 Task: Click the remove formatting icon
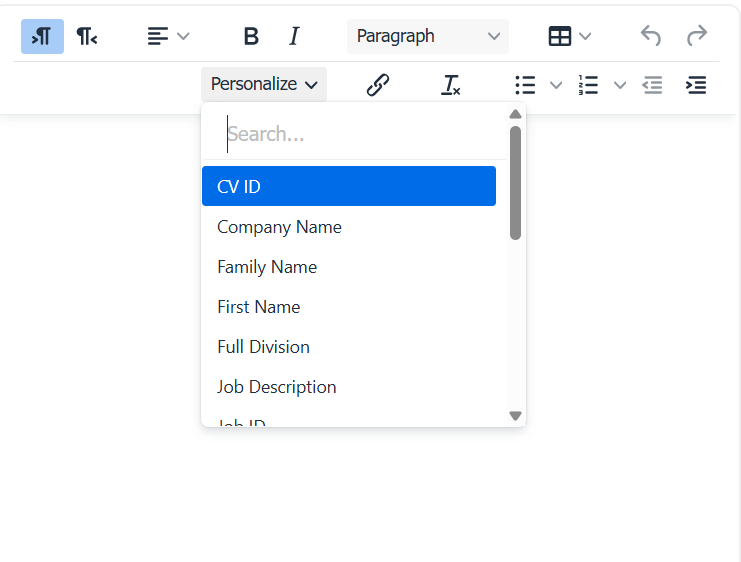pyautogui.click(x=451, y=85)
